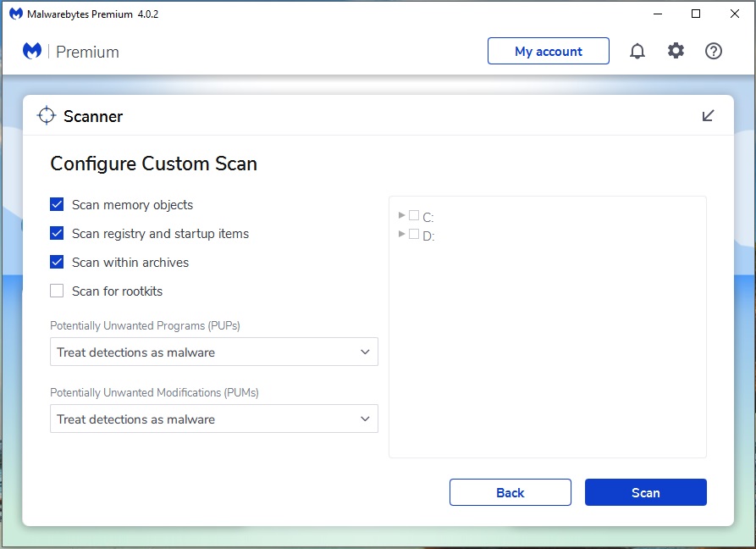Open the notifications bell
This screenshot has width=756, height=549.
637,51
